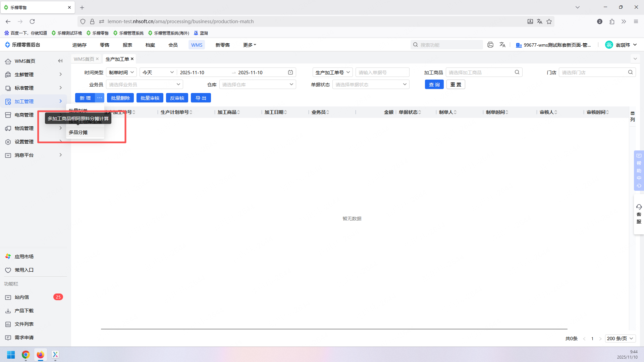Open 生产加工单号 type dropdown
The height and width of the screenshot is (362, 644).
click(x=333, y=72)
